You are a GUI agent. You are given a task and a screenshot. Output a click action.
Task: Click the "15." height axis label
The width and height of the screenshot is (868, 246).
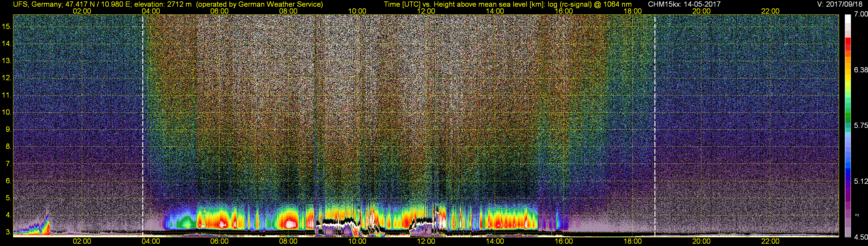tap(7, 26)
